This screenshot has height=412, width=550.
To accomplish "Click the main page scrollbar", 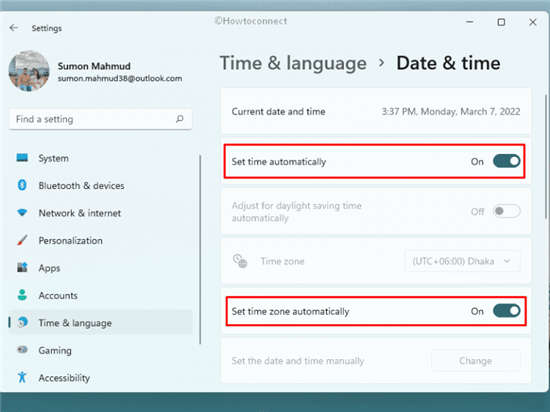I will click(546, 157).
